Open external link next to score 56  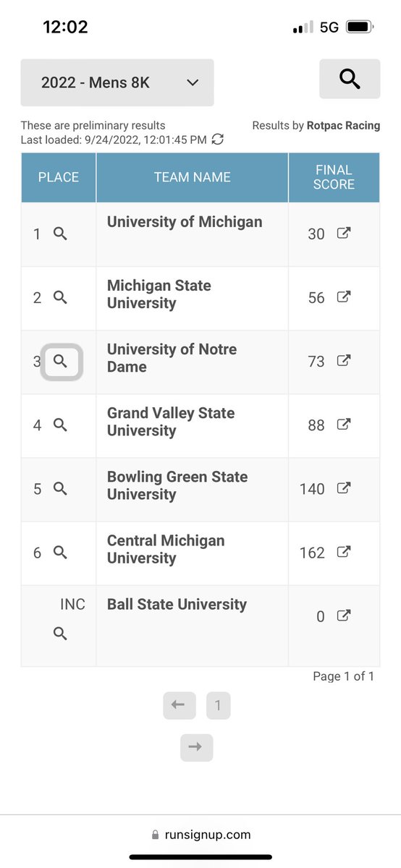pyautogui.click(x=345, y=297)
